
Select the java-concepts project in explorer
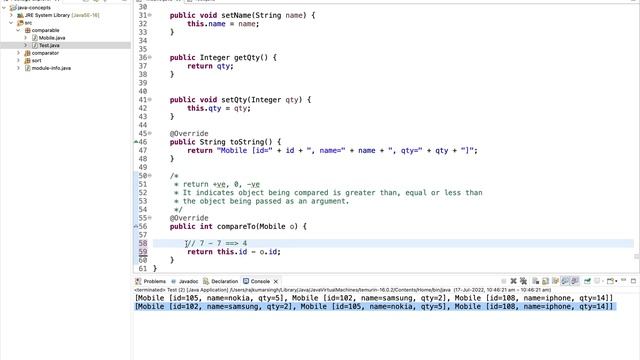pos(34,7)
